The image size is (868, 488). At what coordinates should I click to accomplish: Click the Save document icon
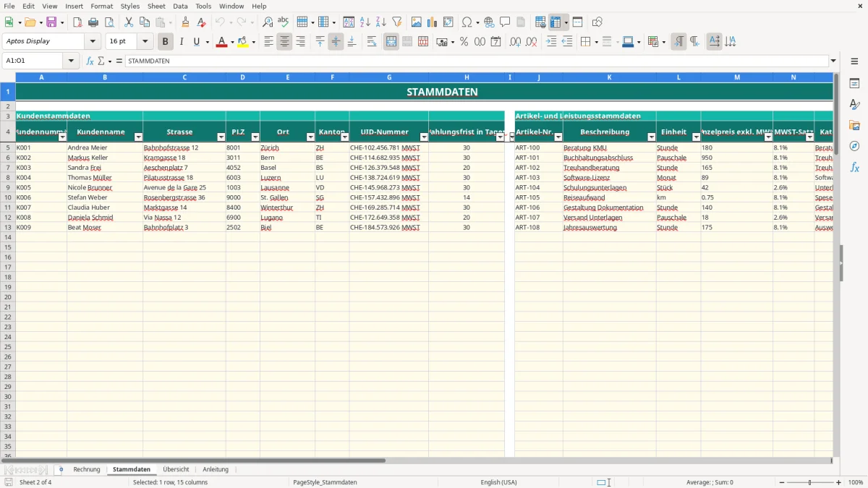pos(51,22)
